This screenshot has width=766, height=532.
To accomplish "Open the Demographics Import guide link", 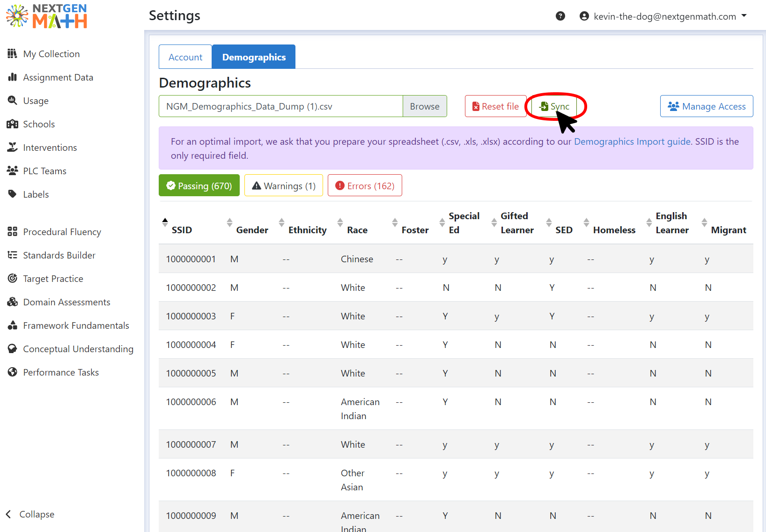I will point(632,141).
